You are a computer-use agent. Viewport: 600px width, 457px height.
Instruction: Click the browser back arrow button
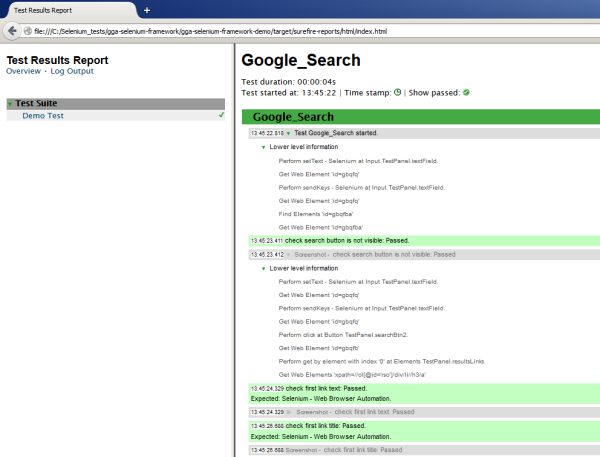tap(12, 31)
